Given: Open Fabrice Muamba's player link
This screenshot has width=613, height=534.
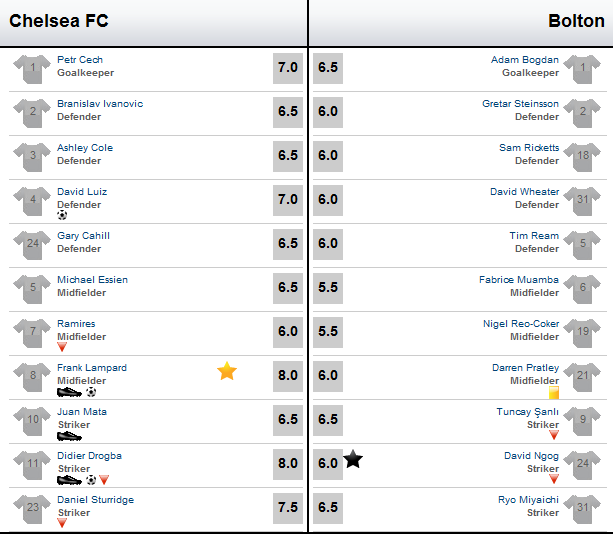Looking at the screenshot, I should click(519, 280).
